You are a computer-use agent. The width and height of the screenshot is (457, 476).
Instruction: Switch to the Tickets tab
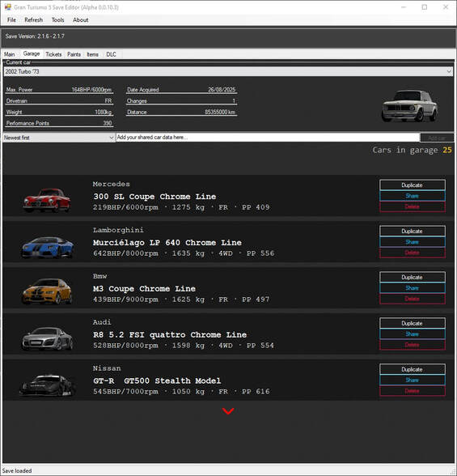[53, 54]
